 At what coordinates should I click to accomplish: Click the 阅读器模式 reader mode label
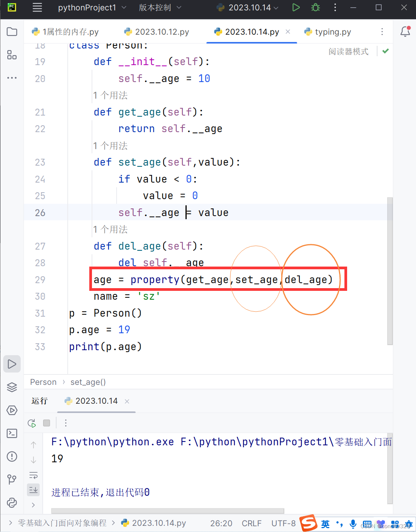click(348, 51)
